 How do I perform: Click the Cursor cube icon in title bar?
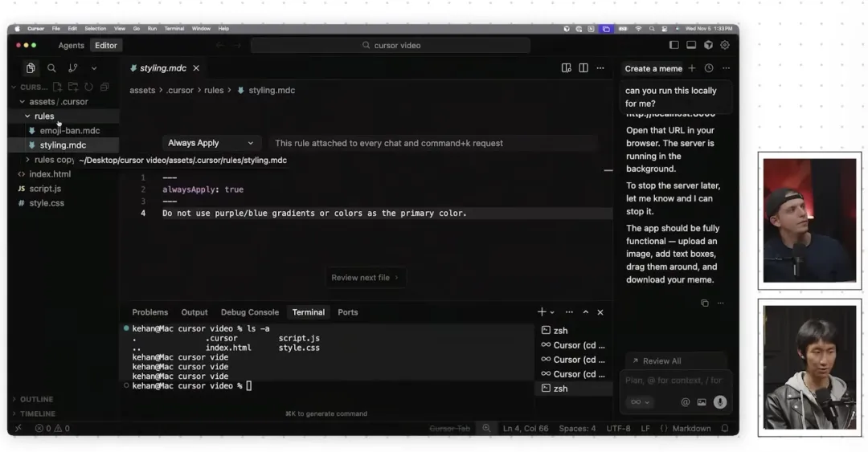(x=708, y=46)
